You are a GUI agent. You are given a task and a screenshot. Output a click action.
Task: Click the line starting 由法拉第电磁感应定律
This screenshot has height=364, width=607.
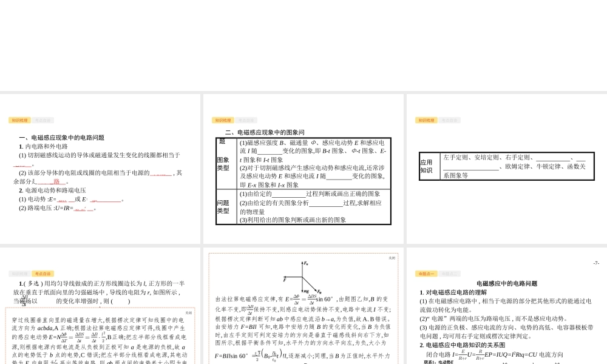pyautogui.click(x=302, y=299)
